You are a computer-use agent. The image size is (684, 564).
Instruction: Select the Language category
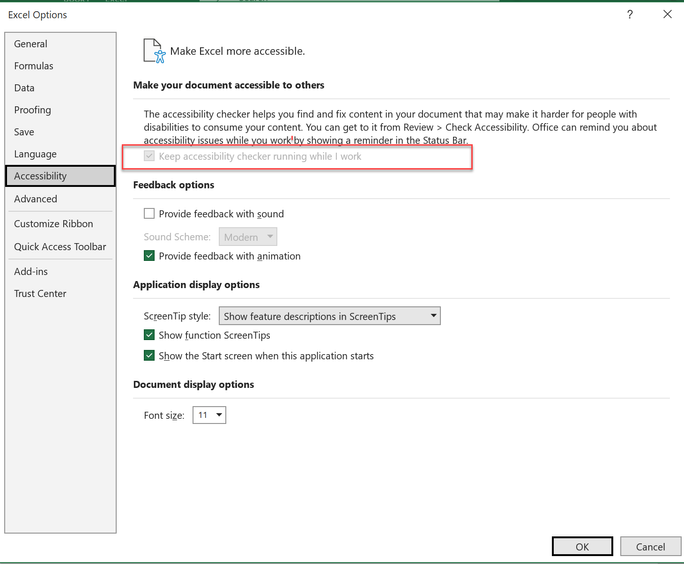pyautogui.click(x=60, y=154)
